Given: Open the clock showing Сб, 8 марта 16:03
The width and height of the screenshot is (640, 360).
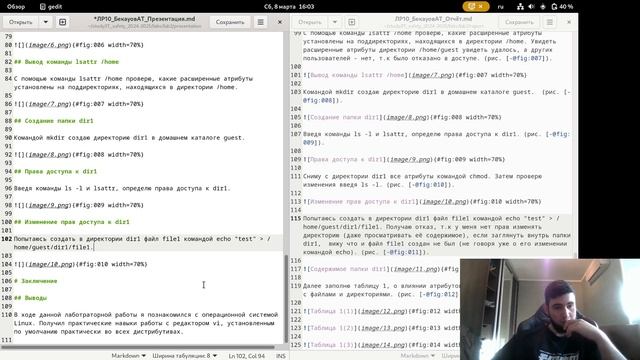Looking at the screenshot, I should point(289,7).
